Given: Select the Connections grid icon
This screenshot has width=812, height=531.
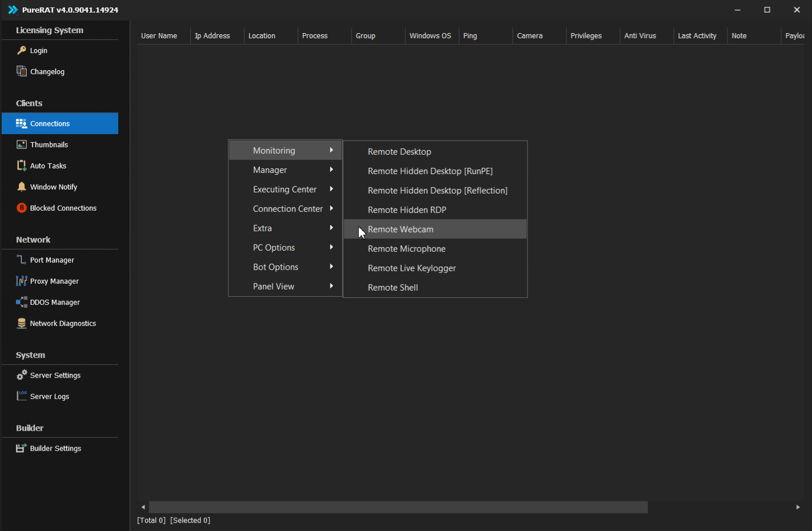Looking at the screenshot, I should pyautogui.click(x=22, y=123).
